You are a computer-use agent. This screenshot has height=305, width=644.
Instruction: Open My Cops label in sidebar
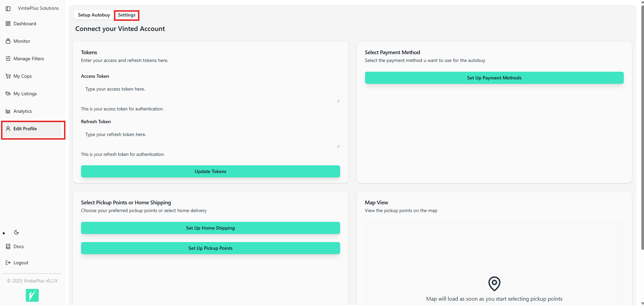pyautogui.click(x=23, y=76)
